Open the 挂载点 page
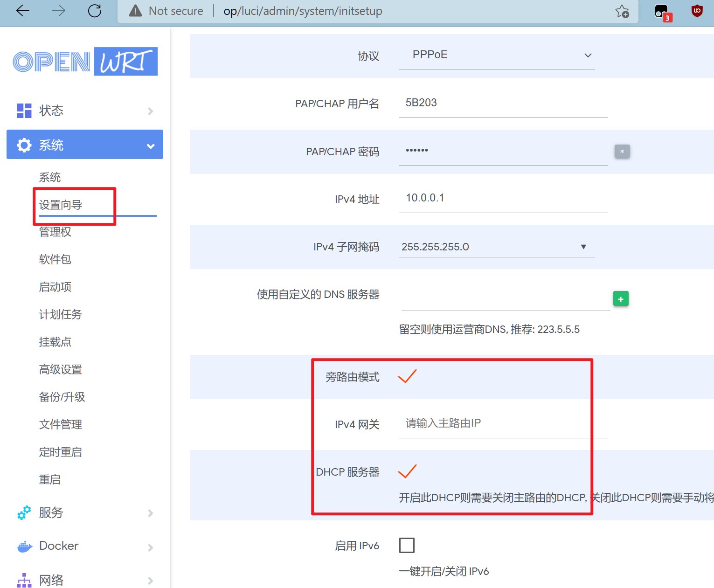Screen dimensions: 714x588 pos(55,342)
